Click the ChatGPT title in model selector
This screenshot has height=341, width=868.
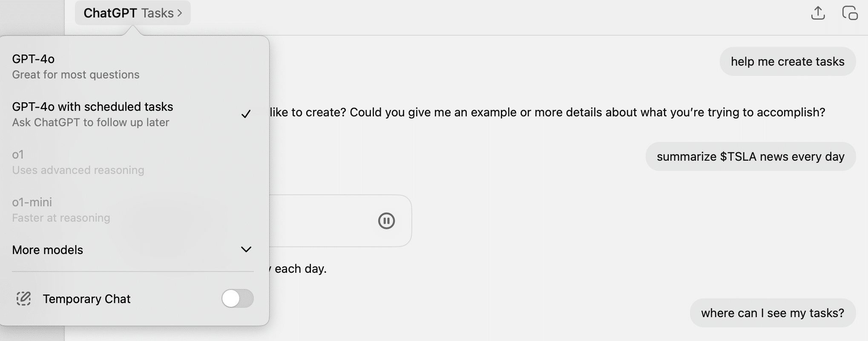pyautogui.click(x=110, y=13)
